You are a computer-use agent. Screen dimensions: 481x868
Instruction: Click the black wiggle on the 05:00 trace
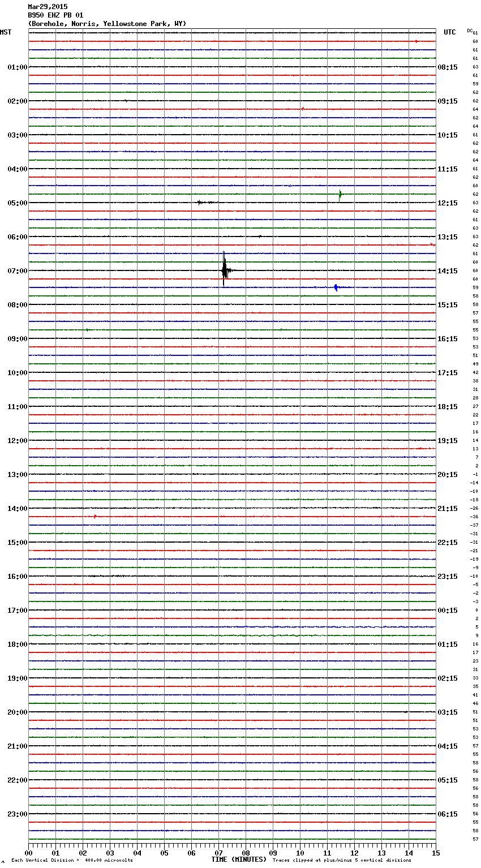tap(205, 202)
